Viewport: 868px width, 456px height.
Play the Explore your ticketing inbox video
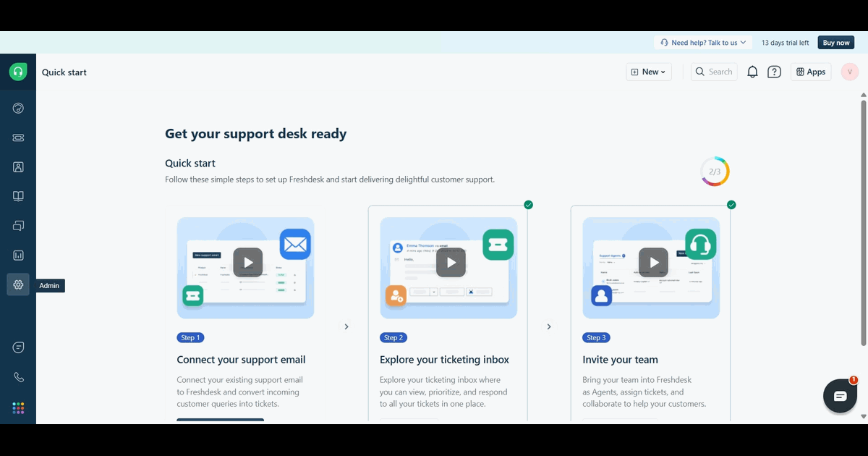tap(451, 263)
